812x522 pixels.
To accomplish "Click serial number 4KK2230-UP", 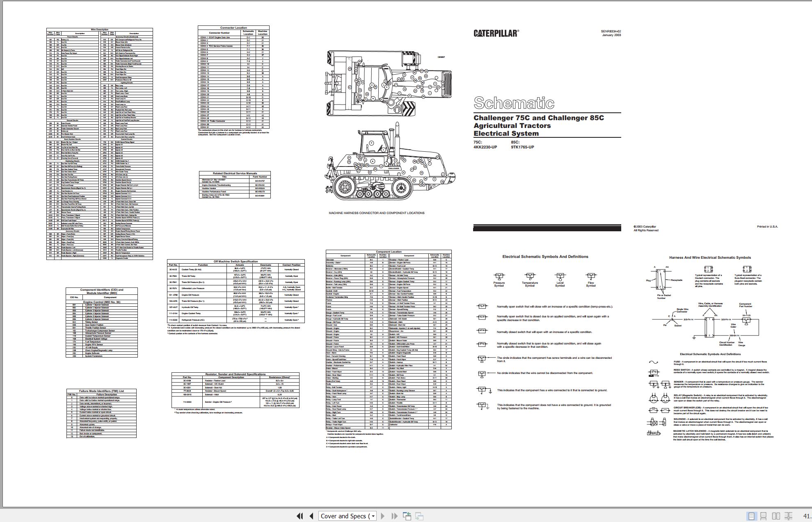I will (x=485, y=147).
